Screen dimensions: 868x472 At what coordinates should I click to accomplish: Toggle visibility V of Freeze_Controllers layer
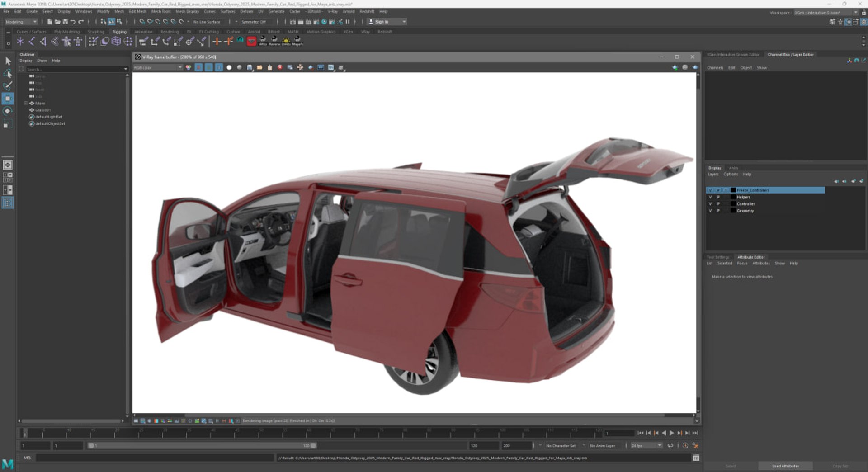point(710,190)
